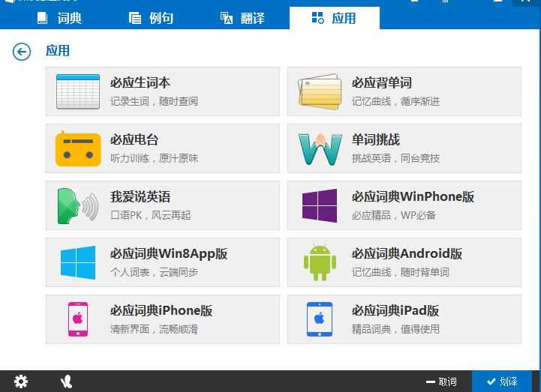
Task: Click the 单词挑战 green W icon
Action: click(320, 149)
